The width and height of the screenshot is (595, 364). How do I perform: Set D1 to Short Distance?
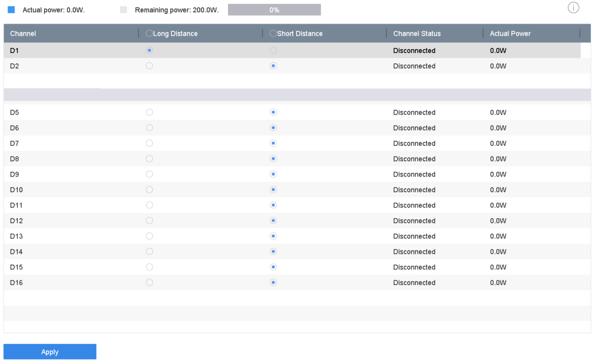[x=273, y=50]
